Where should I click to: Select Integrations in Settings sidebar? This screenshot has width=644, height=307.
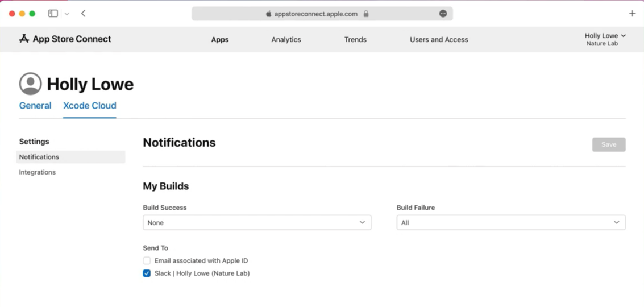[38, 172]
